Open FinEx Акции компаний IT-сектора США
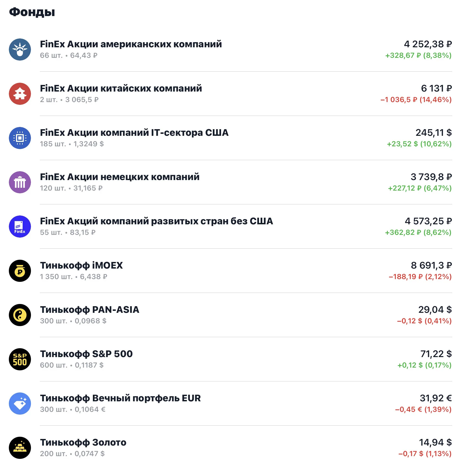Image resolution: width=461 pixels, height=476 pixels. coord(230,138)
